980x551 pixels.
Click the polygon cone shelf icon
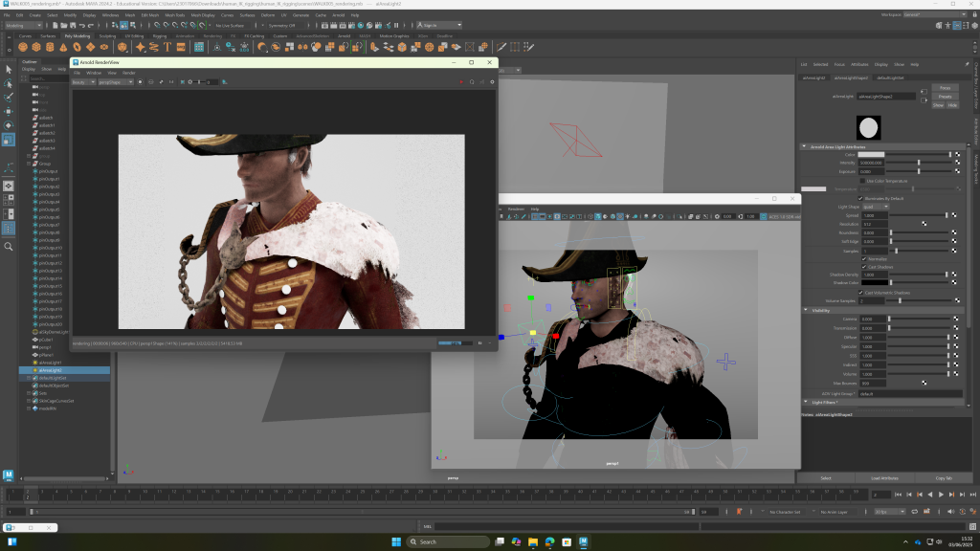pyautogui.click(x=63, y=47)
